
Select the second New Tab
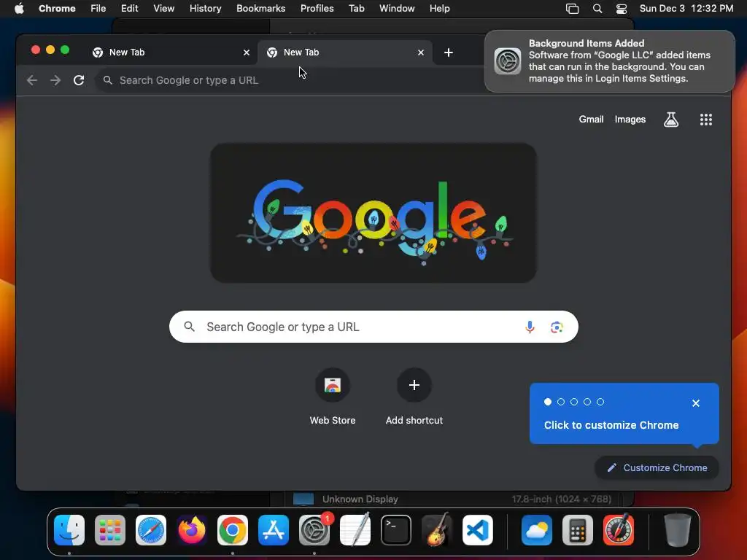(345, 52)
